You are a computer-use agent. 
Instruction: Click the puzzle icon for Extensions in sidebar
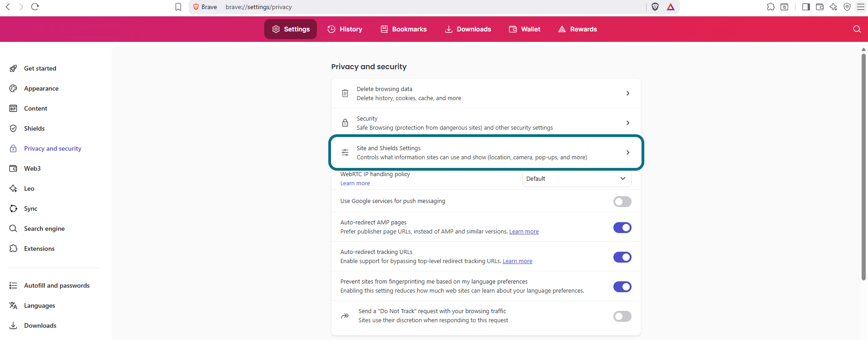(x=13, y=249)
